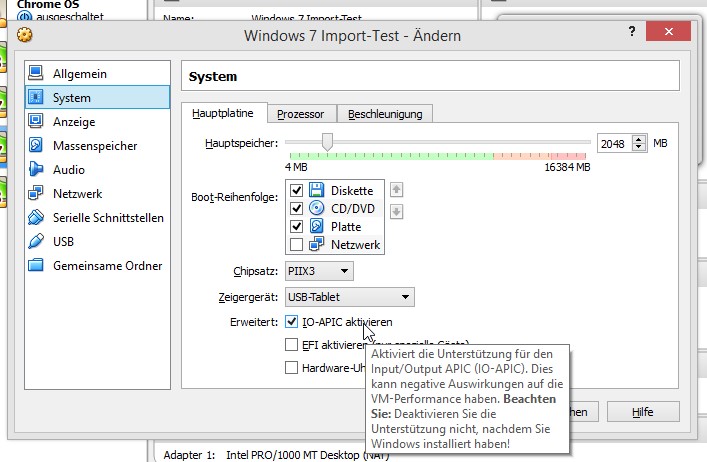Screen dimensions: 707x462
Task: Click the question mark help icon in title bar
Action: tap(632, 31)
